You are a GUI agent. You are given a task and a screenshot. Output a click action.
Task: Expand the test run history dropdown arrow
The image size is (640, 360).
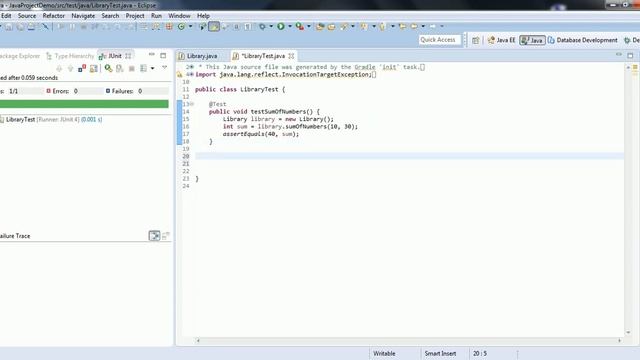(152, 68)
